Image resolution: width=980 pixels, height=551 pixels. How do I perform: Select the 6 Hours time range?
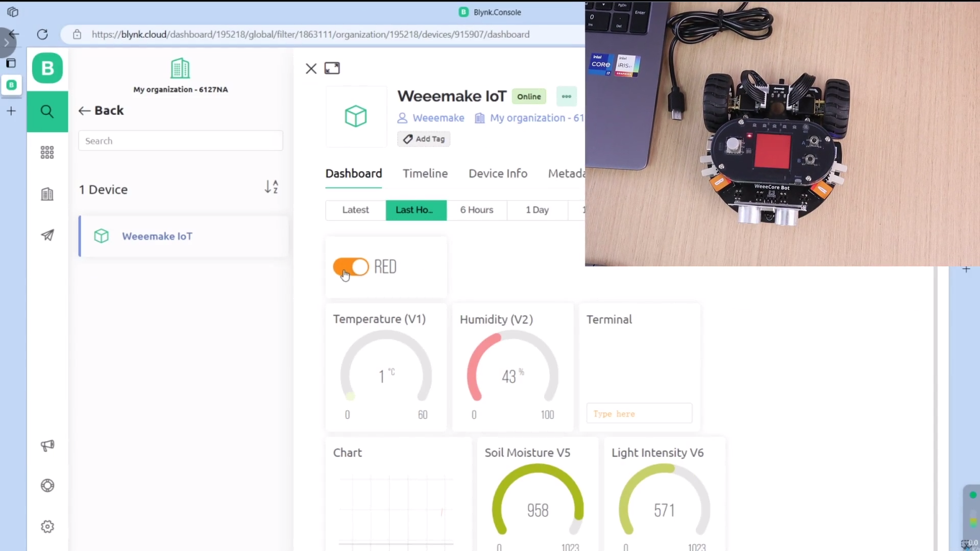[x=476, y=210]
